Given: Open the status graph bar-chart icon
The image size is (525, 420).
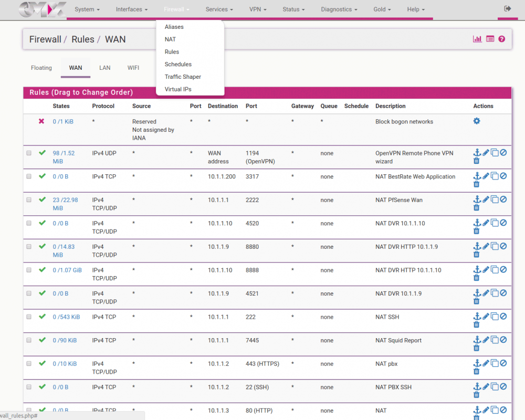Looking at the screenshot, I should [477, 39].
